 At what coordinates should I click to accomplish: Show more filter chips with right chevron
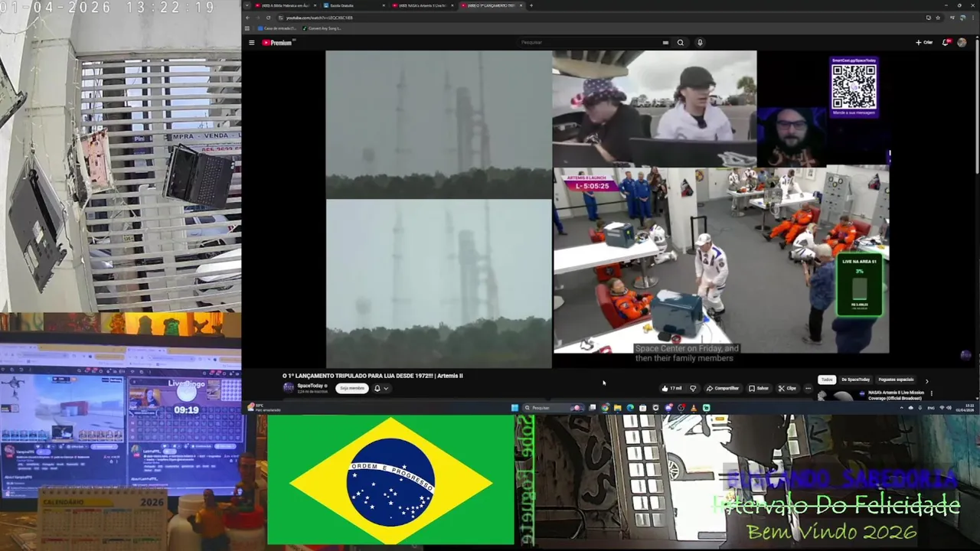[926, 380]
